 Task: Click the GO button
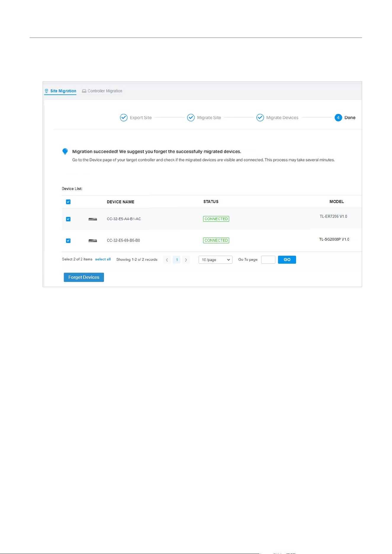pyautogui.click(x=287, y=260)
